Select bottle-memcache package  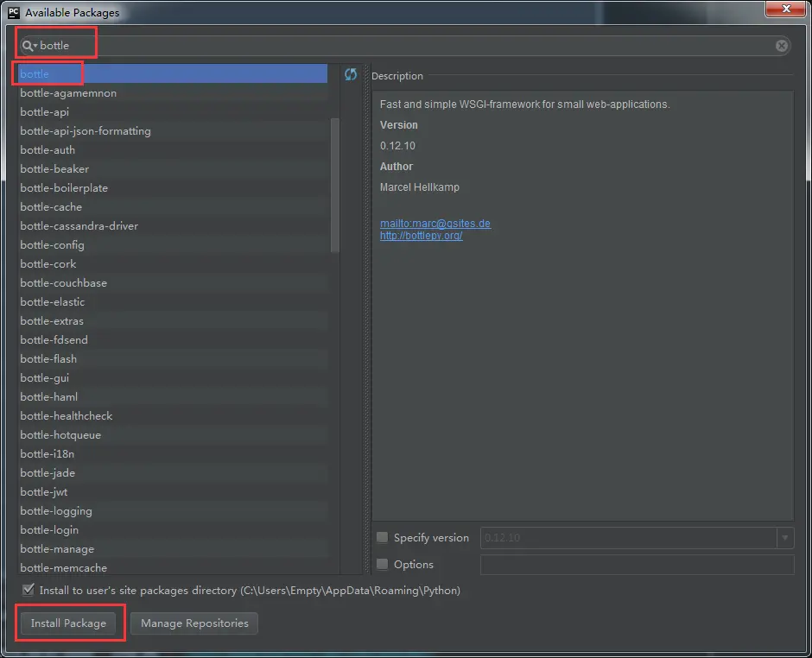click(173, 566)
